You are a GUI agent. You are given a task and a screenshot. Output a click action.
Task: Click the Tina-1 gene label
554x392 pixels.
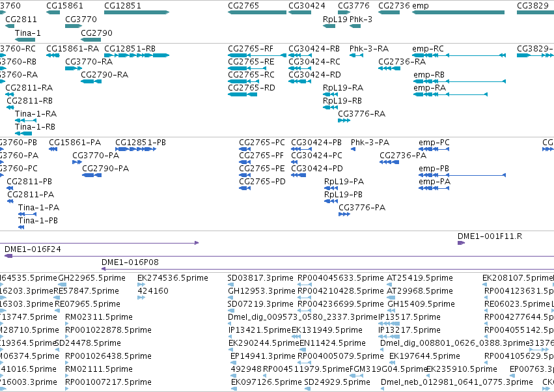27,33
